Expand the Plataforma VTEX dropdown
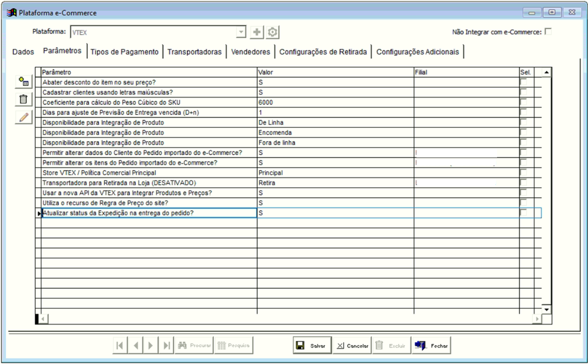Image resolution: width=588 pixels, height=364 pixels. click(x=241, y=32)
